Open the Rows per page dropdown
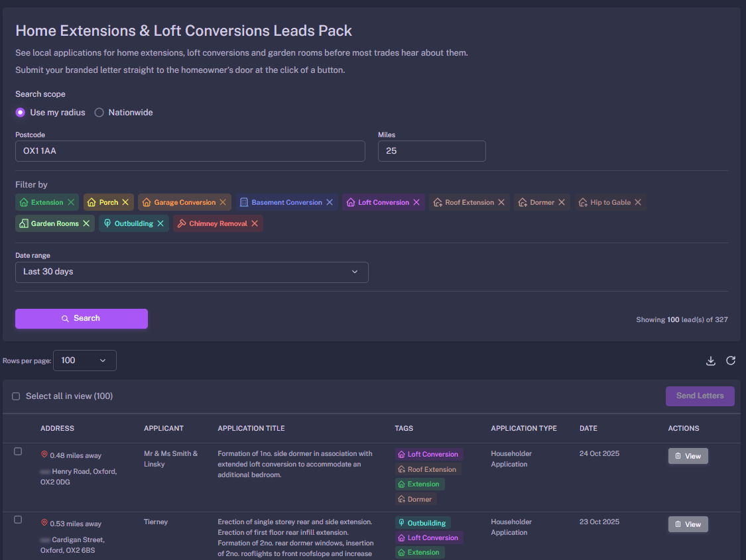The image size is (746, 560). (x=84, y=361)
